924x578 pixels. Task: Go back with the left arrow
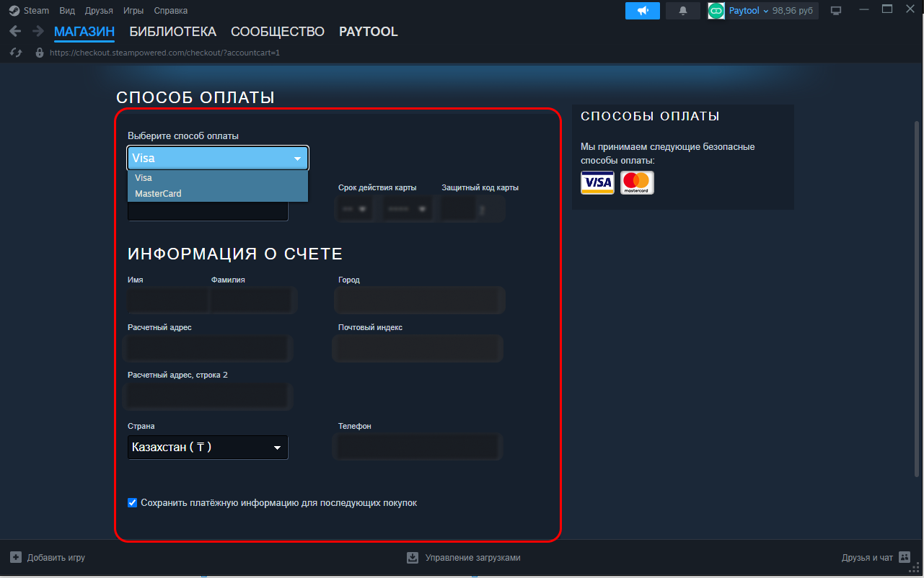click(x=15, y=32)
